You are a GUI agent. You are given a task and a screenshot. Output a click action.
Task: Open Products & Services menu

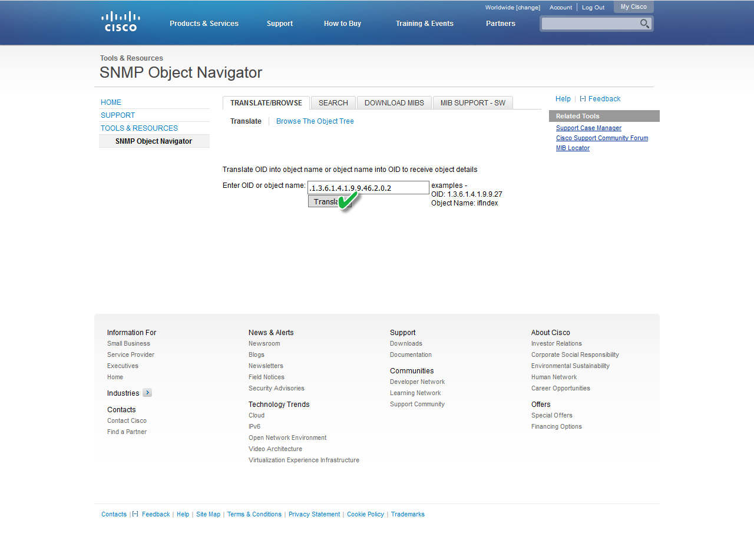tap(204, 24)
